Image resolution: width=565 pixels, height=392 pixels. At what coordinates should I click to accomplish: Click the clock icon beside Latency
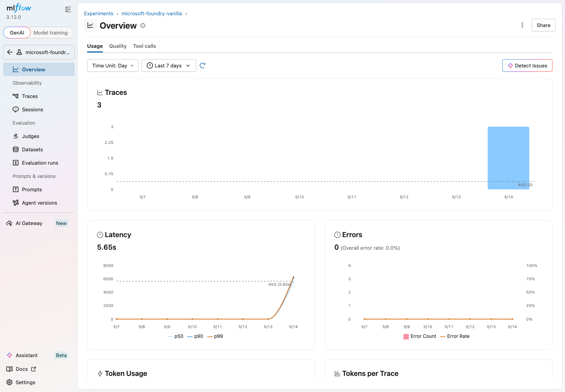[x=100, y=235]
